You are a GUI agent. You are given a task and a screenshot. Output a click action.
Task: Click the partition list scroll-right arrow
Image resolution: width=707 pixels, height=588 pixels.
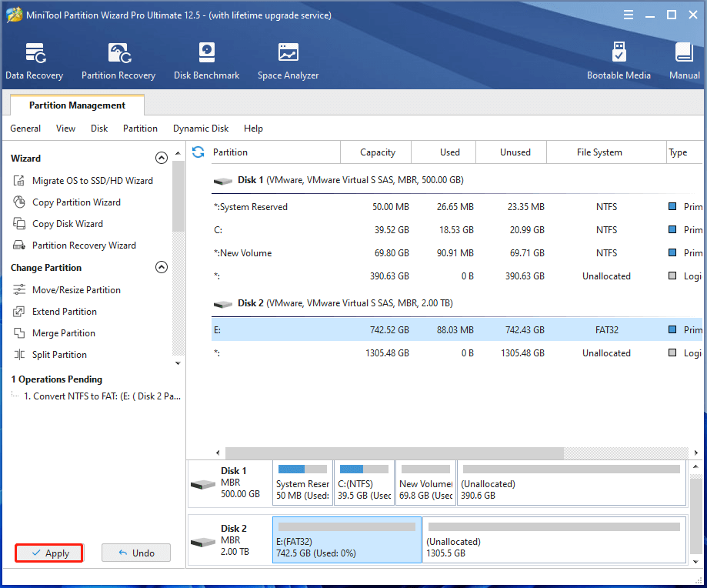(x=695, y=453)
